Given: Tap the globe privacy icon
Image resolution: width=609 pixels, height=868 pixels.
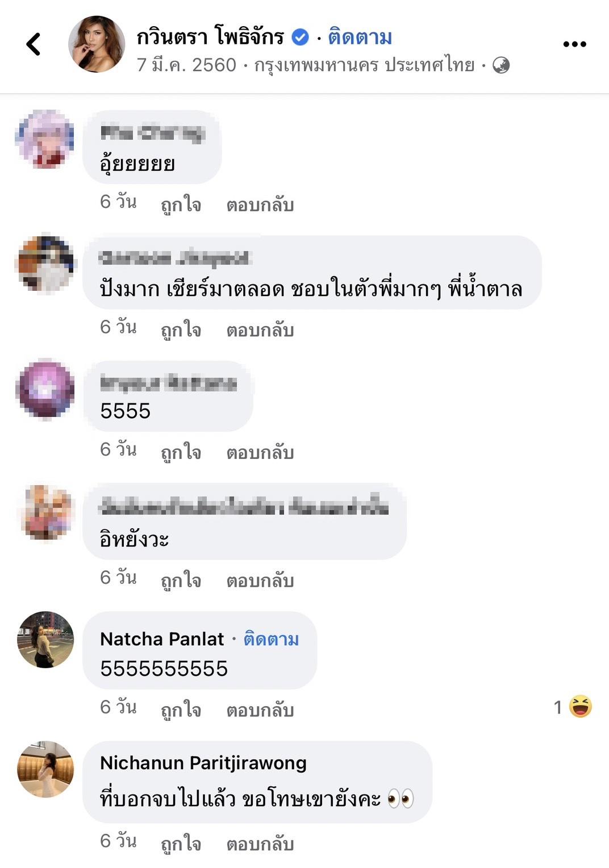Looking at the screenshot, I should coord(501,65).
